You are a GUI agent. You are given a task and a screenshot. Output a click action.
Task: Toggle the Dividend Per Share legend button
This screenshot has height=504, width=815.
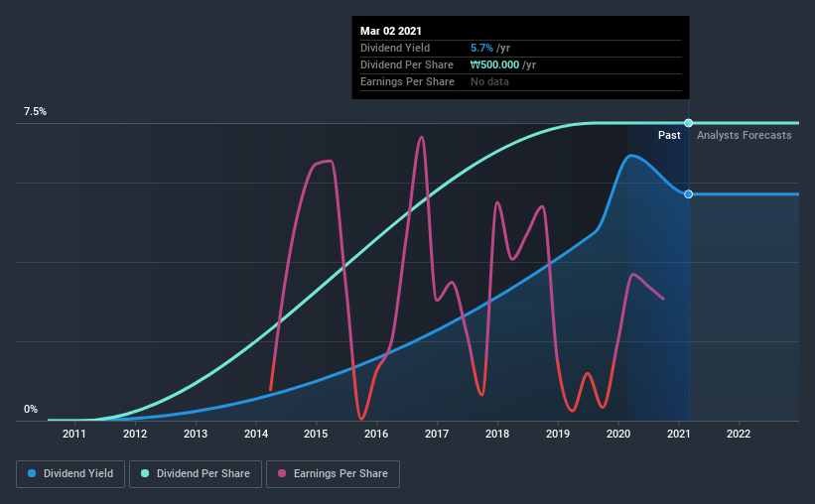point(196,474)
